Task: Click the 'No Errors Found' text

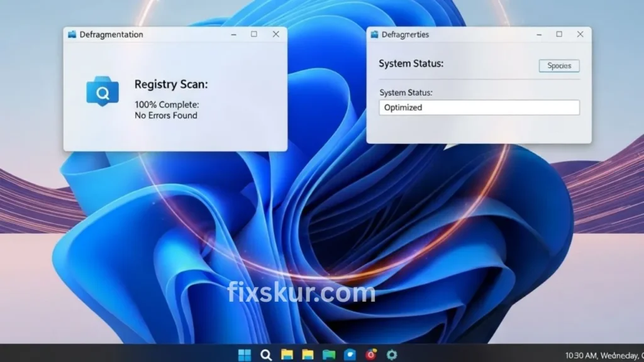Action: (166, 116)
